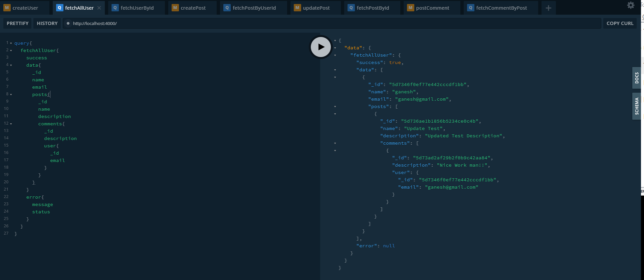This screenshot has width=644, height=280.
Task: Open the settings gear icon
Action: point(630,5)
